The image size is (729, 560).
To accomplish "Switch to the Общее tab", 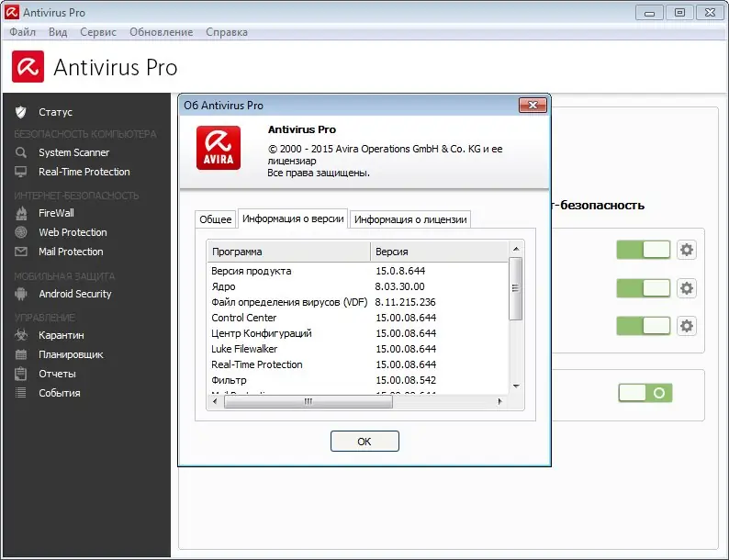I will pos(215,219).
